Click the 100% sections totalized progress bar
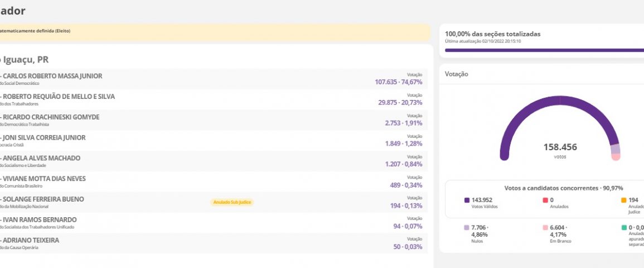Screen dimensions: 644x268 pyautogui.click(x=544, y=50)
